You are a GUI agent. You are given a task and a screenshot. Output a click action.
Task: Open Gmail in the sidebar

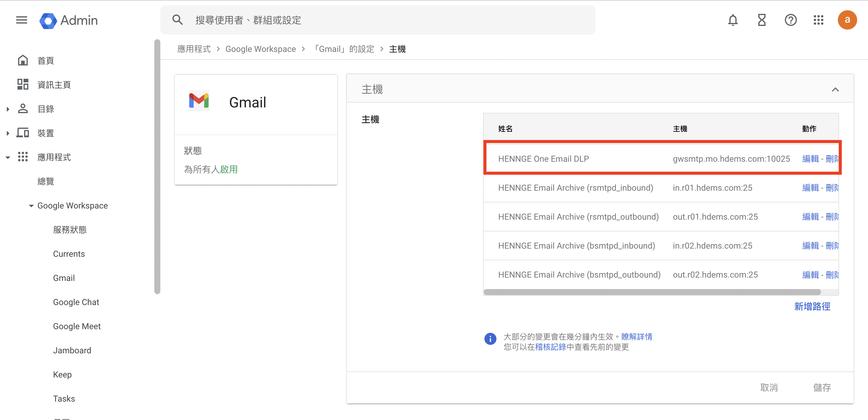click(64, 278)
